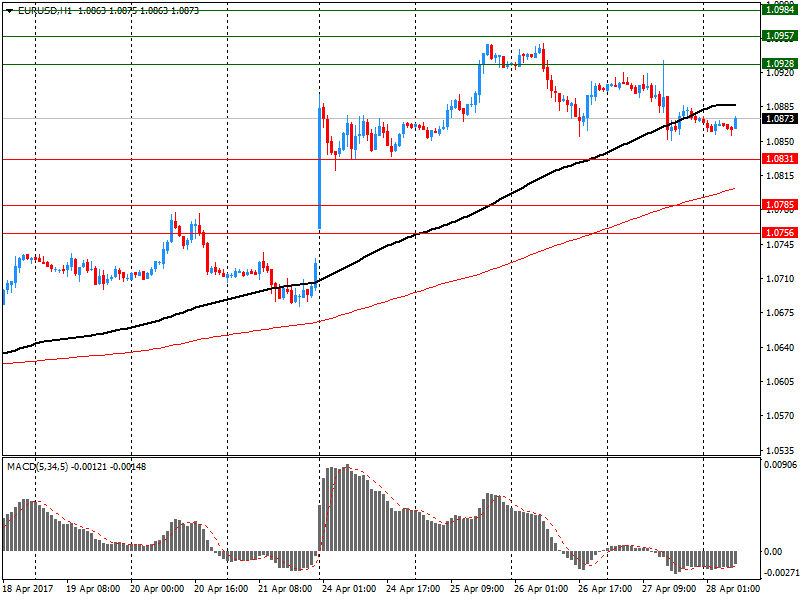Screen dimensions: 800x600
Task: Click the 25 Apr 09:00 time label
Action: (477, 589)
